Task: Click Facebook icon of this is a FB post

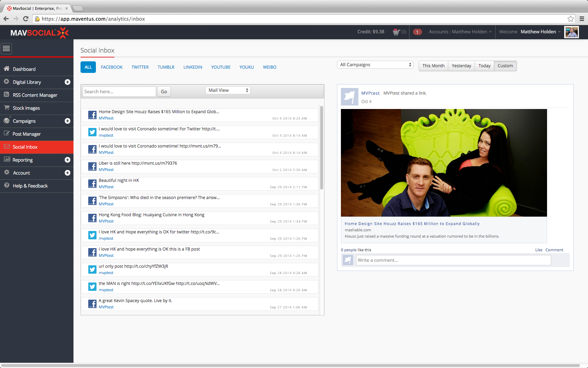Action: pos(92,252)
